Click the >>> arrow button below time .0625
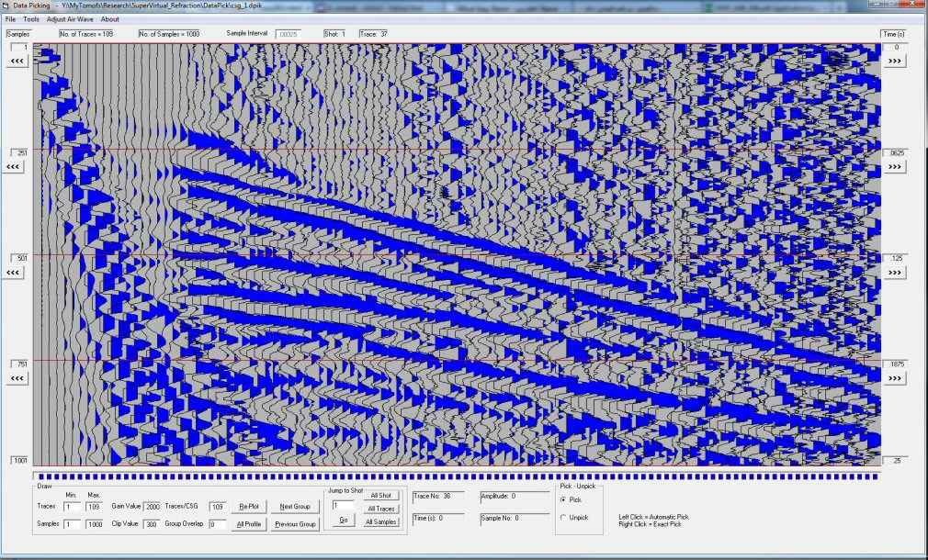This screenshot has width=928, height=560. click(x=896, y=167)
